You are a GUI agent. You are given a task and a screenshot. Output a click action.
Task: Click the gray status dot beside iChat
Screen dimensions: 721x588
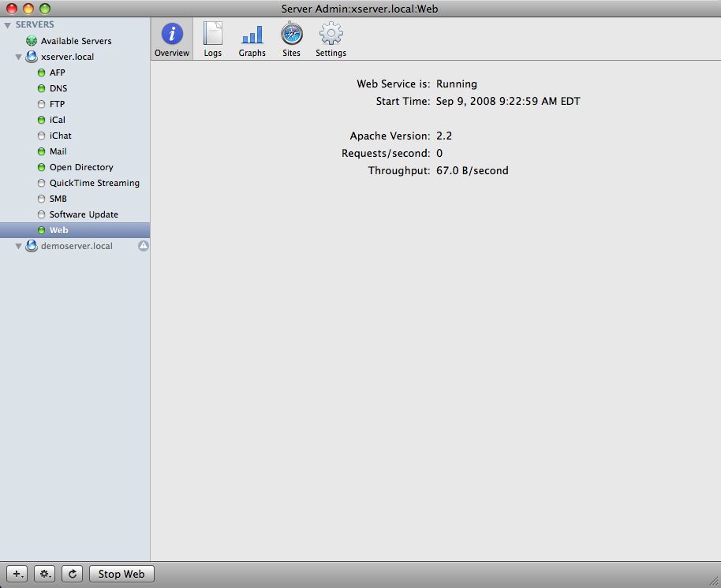(x=41, y=136)
